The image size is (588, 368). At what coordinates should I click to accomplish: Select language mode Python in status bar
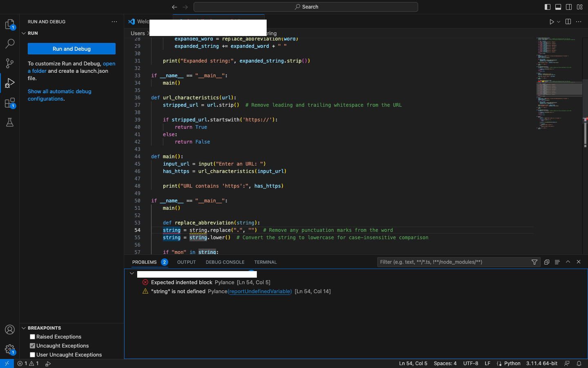[512, 364]
